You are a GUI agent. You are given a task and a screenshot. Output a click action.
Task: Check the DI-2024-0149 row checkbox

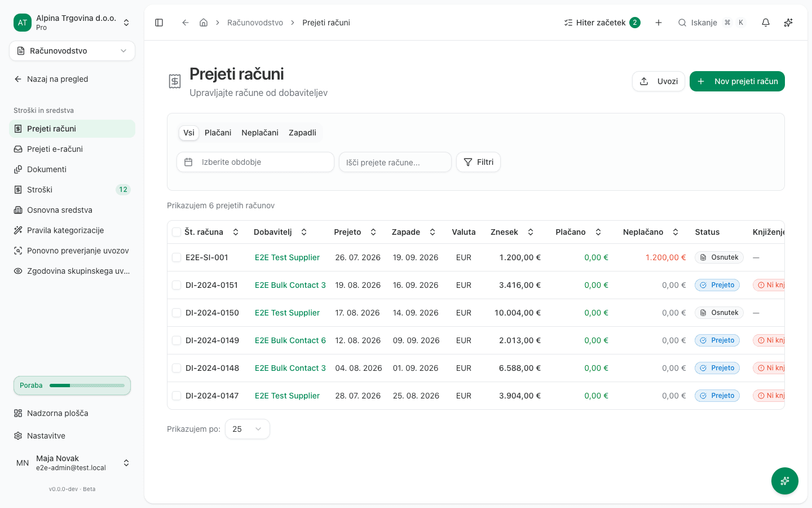[176, 340]
